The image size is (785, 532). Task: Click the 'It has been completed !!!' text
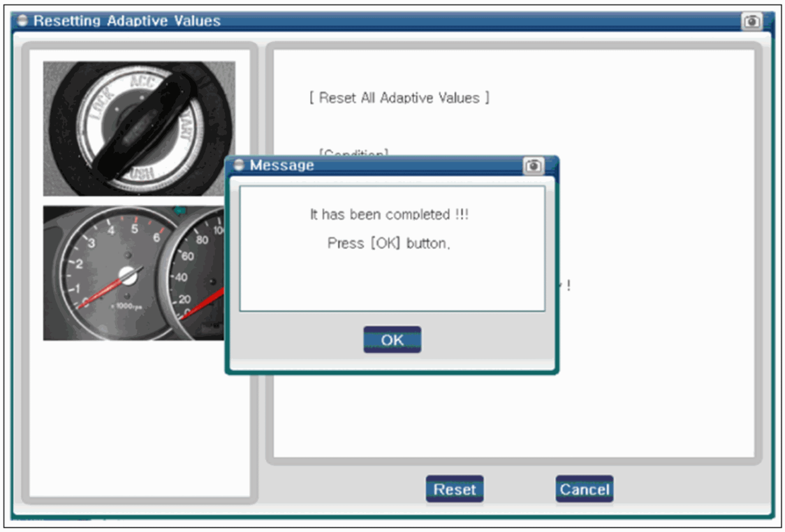[x=389, y=215]
